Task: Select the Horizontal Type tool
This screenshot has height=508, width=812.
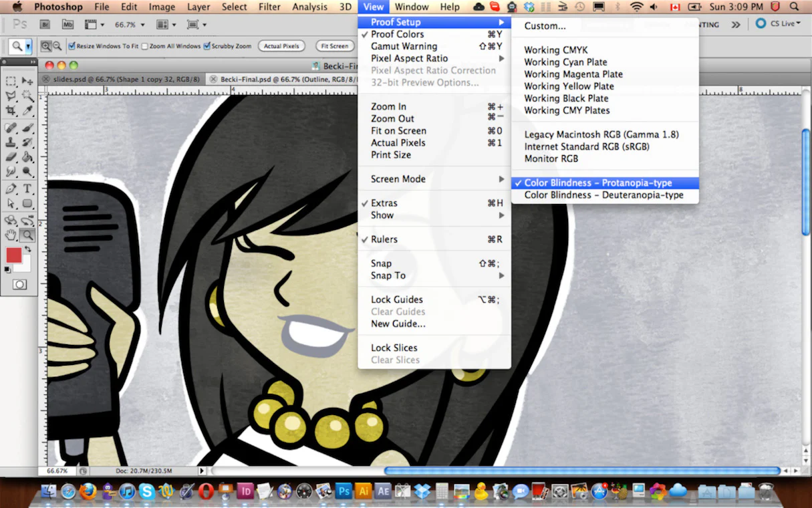Action: coord(27,189)
